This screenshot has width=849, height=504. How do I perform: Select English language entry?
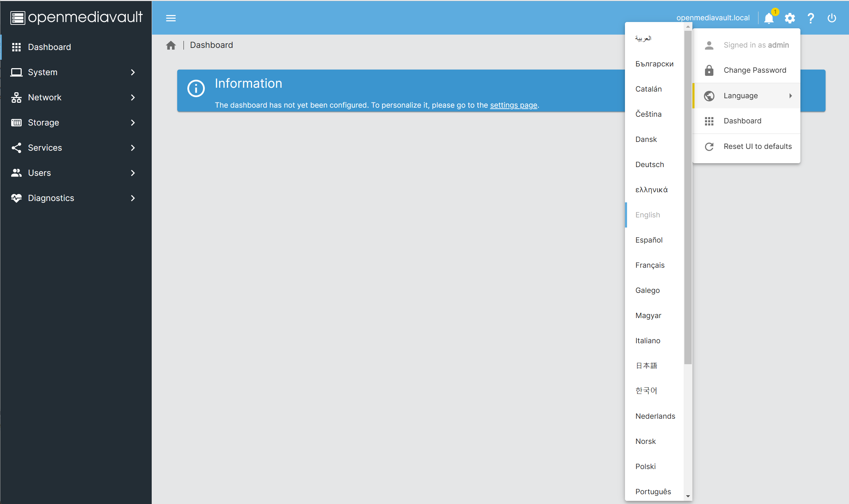tap(654, 215)
